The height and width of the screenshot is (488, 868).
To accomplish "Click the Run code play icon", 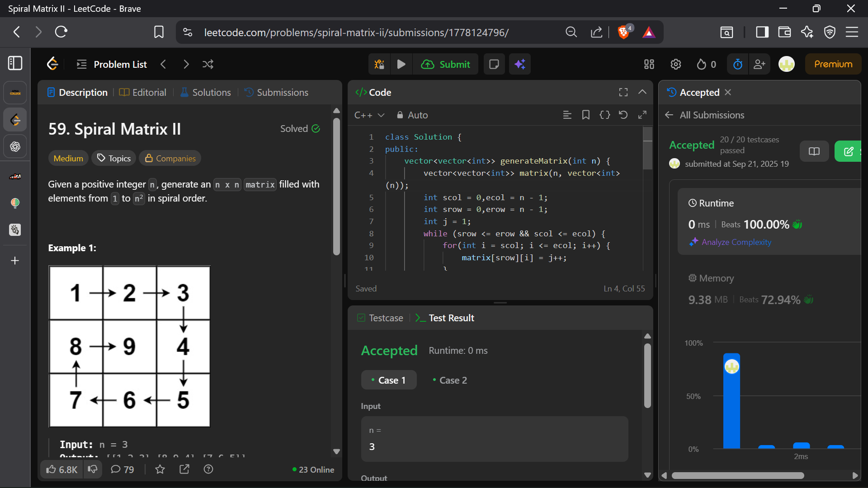I will coord(401,64).
